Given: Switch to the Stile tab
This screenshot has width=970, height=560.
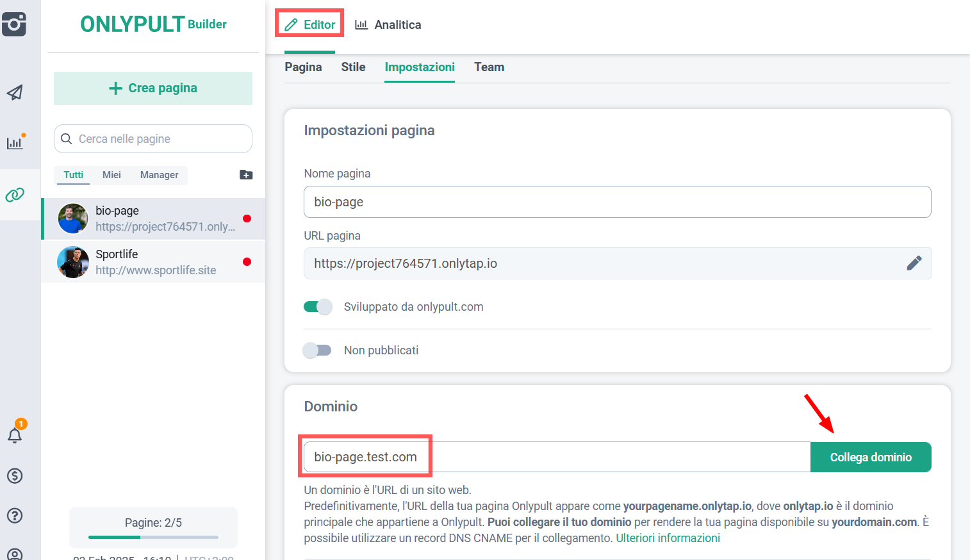Looking at the screenshot, I should [353, 67].
